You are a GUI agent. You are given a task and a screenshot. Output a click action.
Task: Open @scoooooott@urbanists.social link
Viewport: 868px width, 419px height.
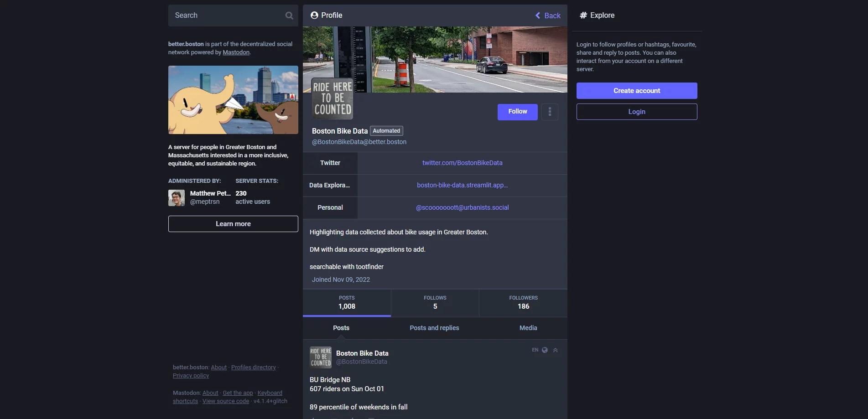(463, 207)
